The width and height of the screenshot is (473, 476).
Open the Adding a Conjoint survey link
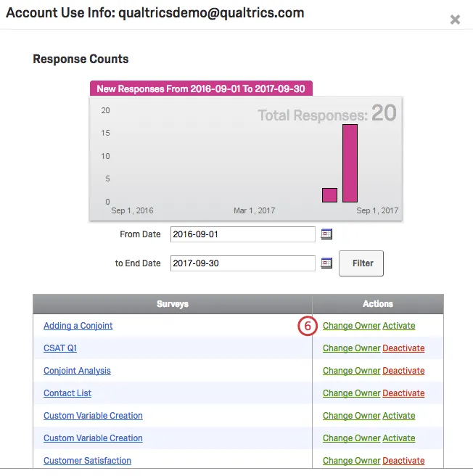point(78,326)
